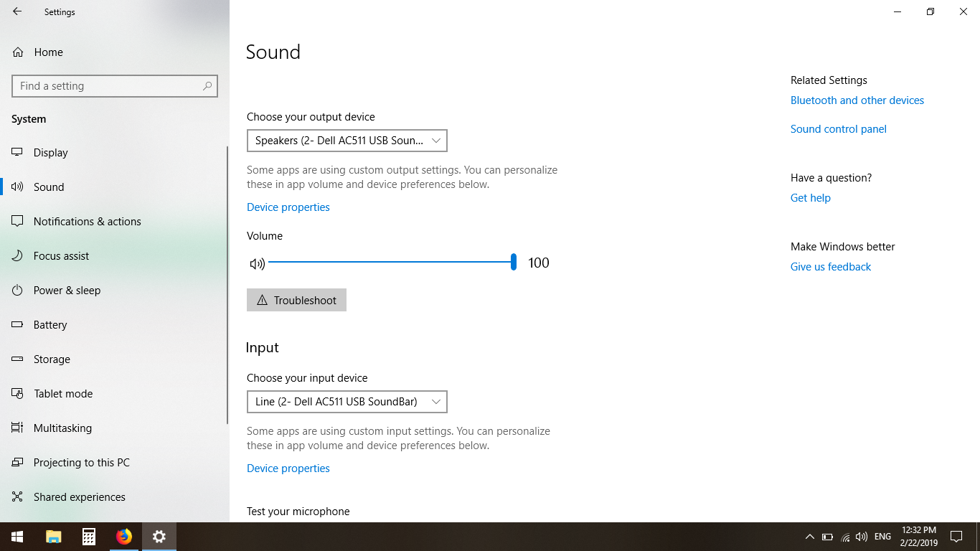The width and height of the screenshot is (980, 551).
Task: Open the Action Center notifications icon
Action: [x=956, y=537]
